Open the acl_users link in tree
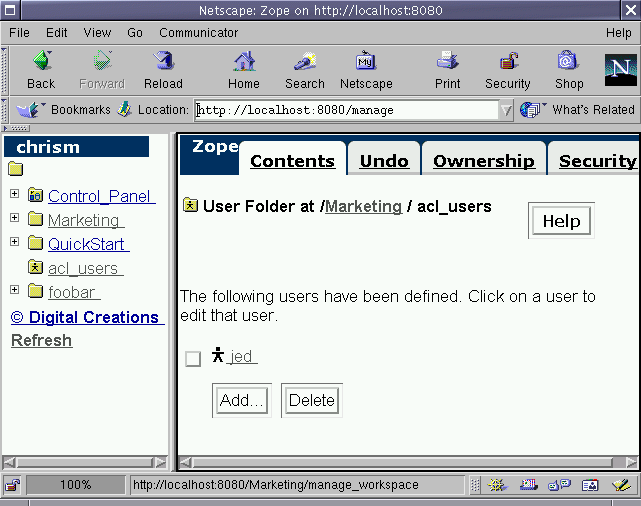 [x=85, y=269]
